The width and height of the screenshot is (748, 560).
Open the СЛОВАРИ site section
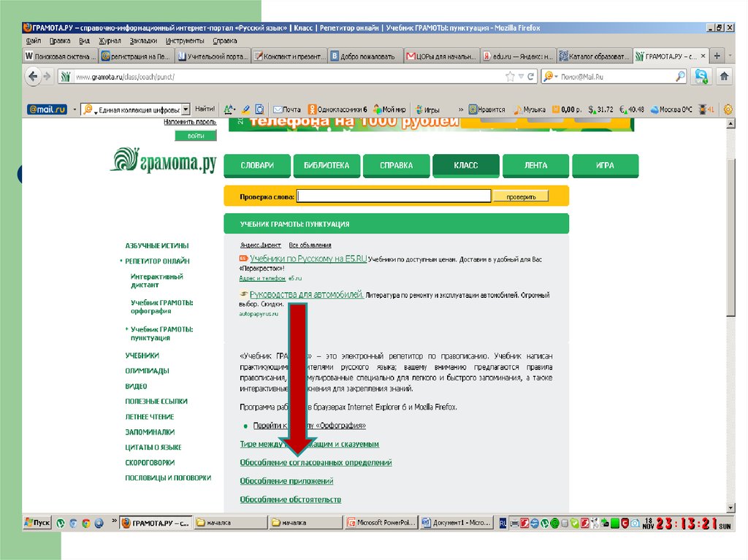point(257,166)
